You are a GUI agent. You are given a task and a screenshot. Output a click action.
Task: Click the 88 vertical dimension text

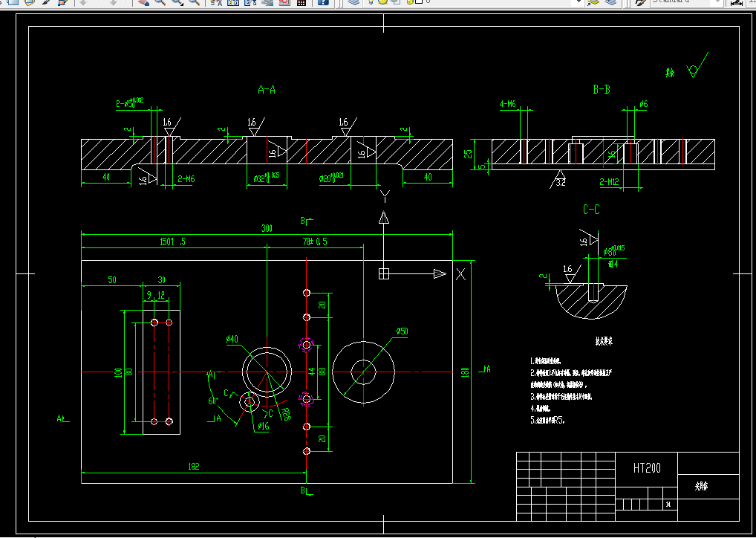[322, 372]
